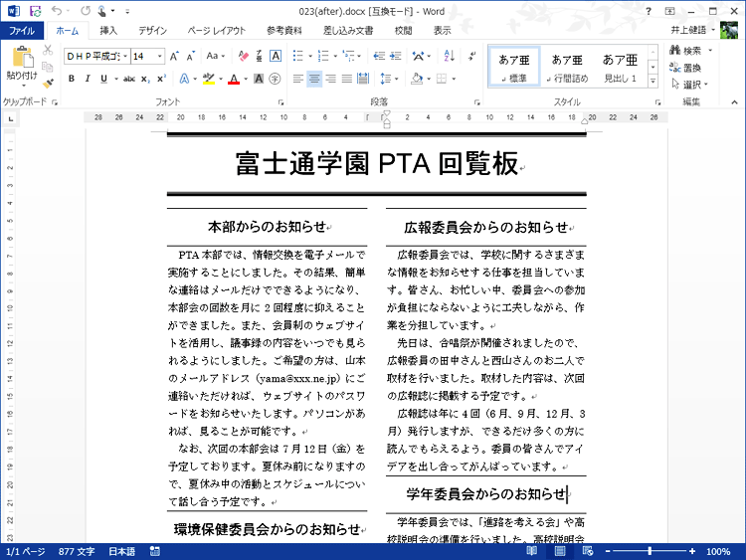Click the zoom slider handle

coord(650,551)
